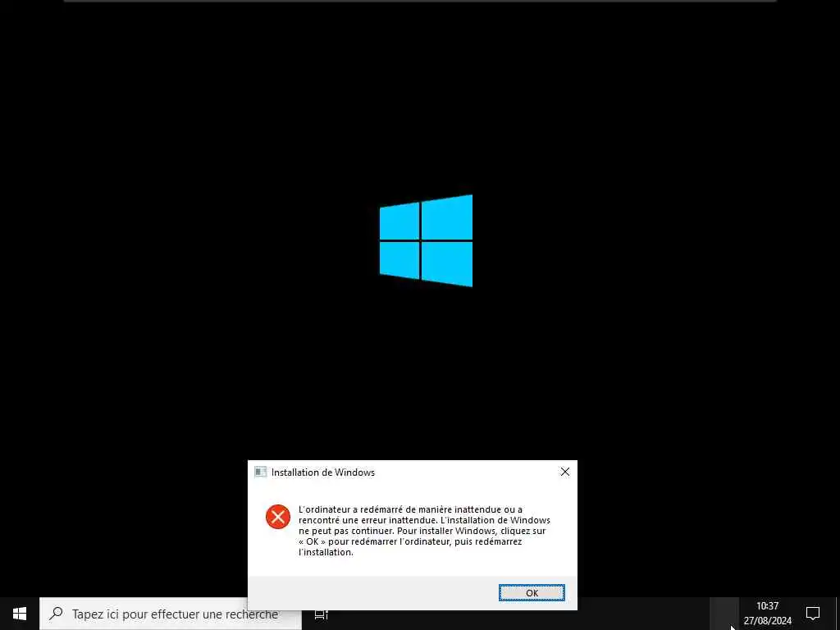Click the error message text in dialog
The width and height of the screenshot is (840, 630).
pyautogui.click(x=424, y=531)
